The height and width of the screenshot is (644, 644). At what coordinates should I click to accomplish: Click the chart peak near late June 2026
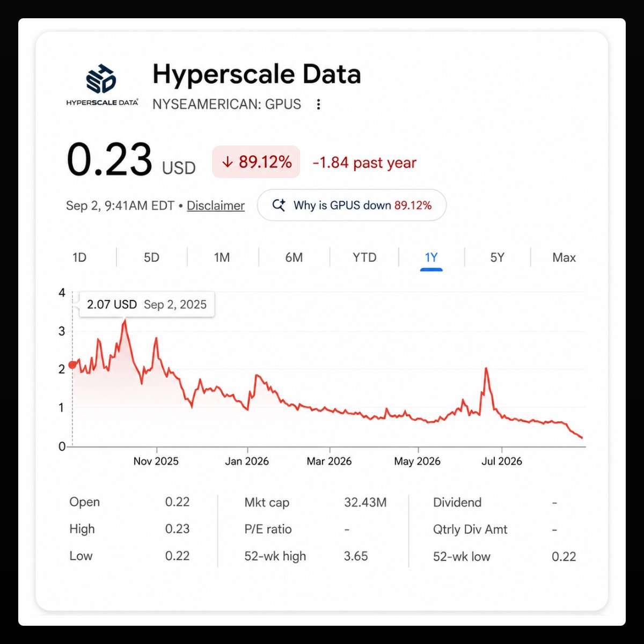tap(486, 368)
